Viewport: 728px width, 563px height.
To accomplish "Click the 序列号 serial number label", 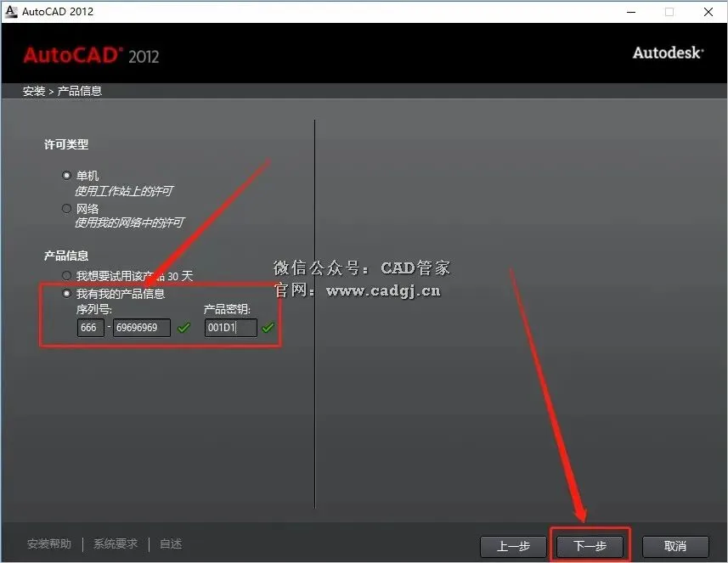I will tap(93, 309).
